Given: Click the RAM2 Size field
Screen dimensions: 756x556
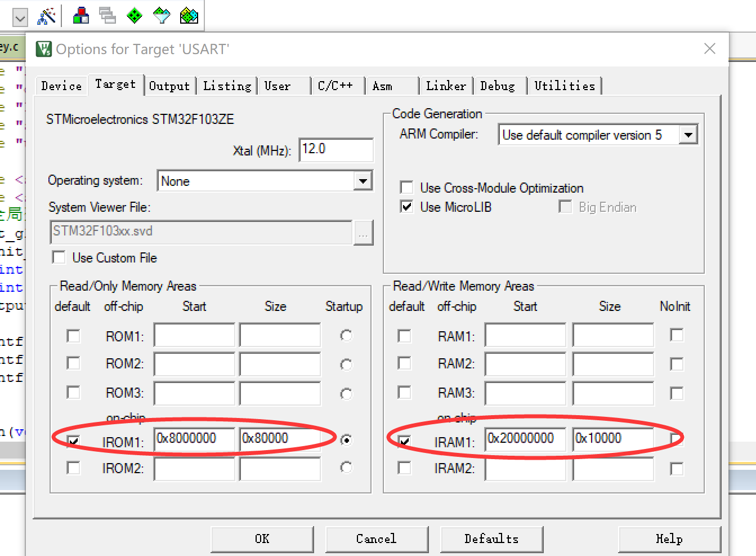Looking at the screenshot, I should [x=613, y=364].
